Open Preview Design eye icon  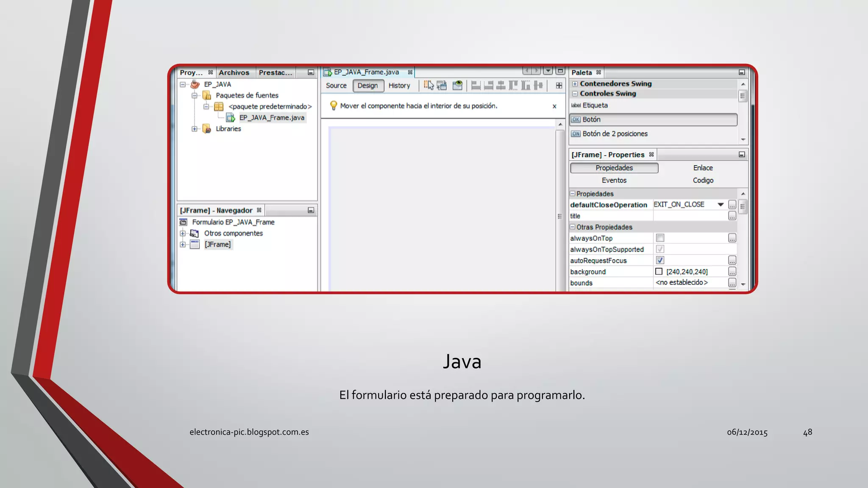click(457, 86)
